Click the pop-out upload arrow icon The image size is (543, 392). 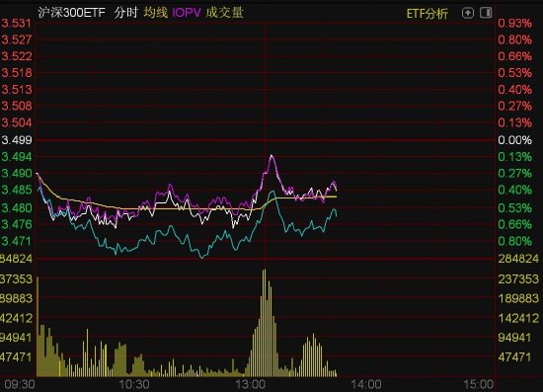[x=468, y=13]
